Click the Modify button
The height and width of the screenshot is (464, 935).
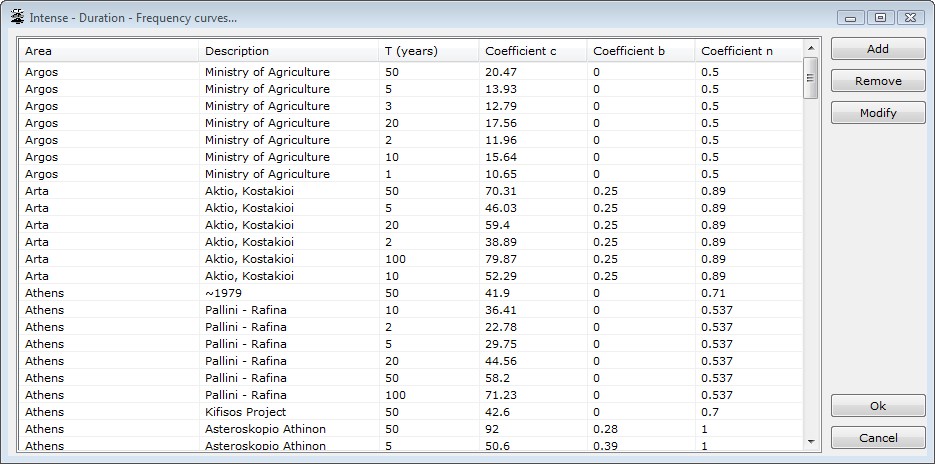click(877, 113)
